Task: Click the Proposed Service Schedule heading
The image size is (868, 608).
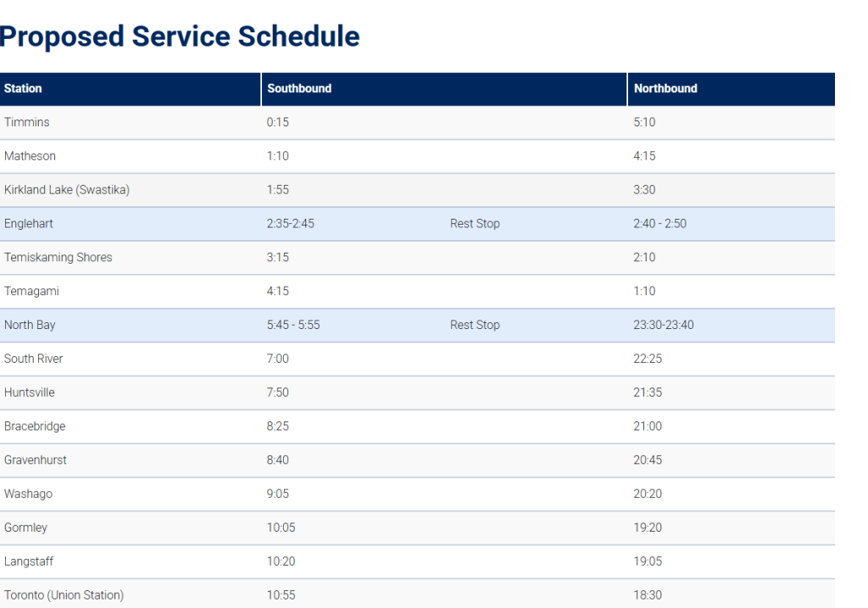Action: (180, 36)
